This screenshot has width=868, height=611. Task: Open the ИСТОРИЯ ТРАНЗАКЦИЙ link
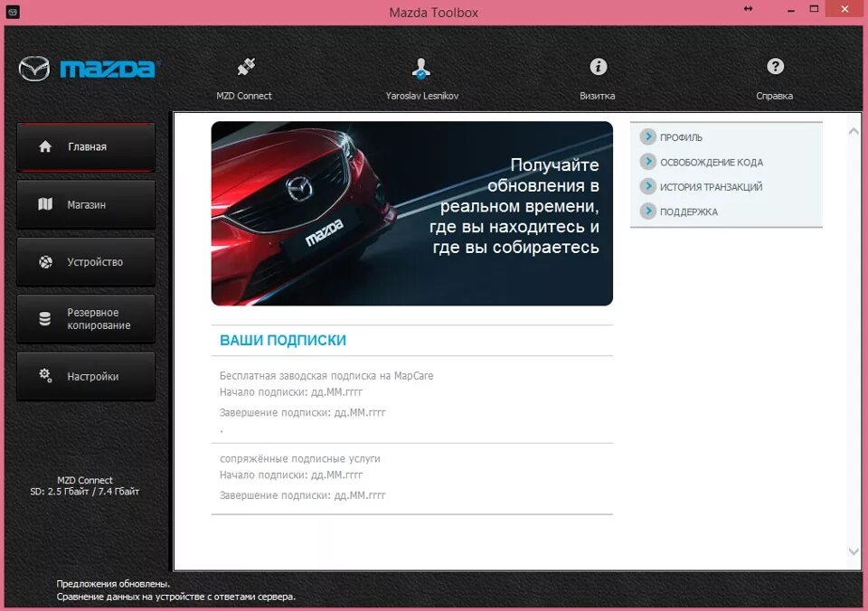tap(711, 187)
